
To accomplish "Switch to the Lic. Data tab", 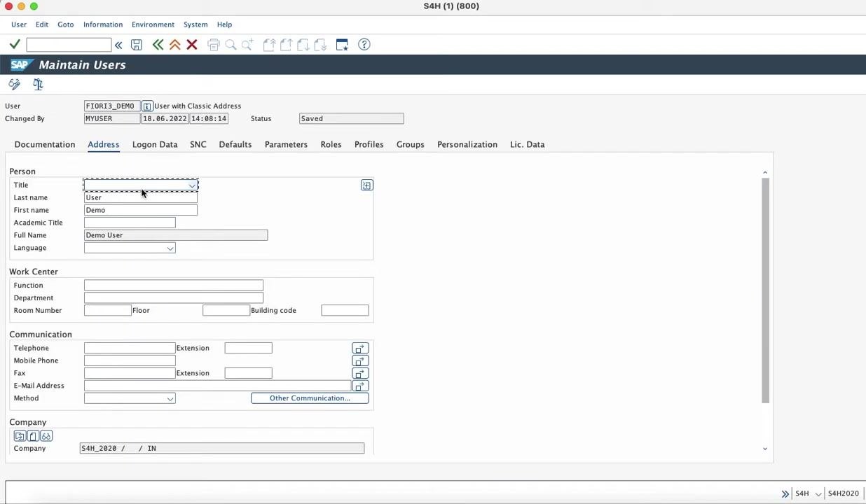I will coord(527,145).
